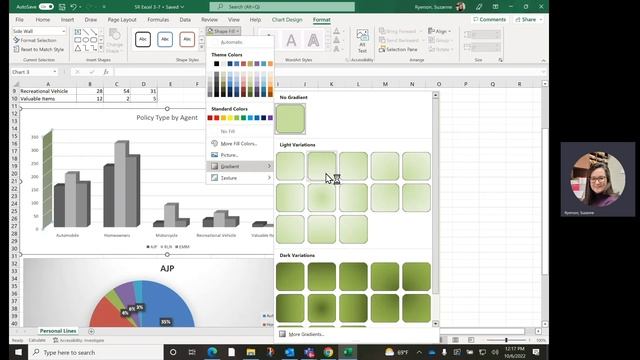Add a new sheet with plus icon
640x360 pixels.
(91, 331)
